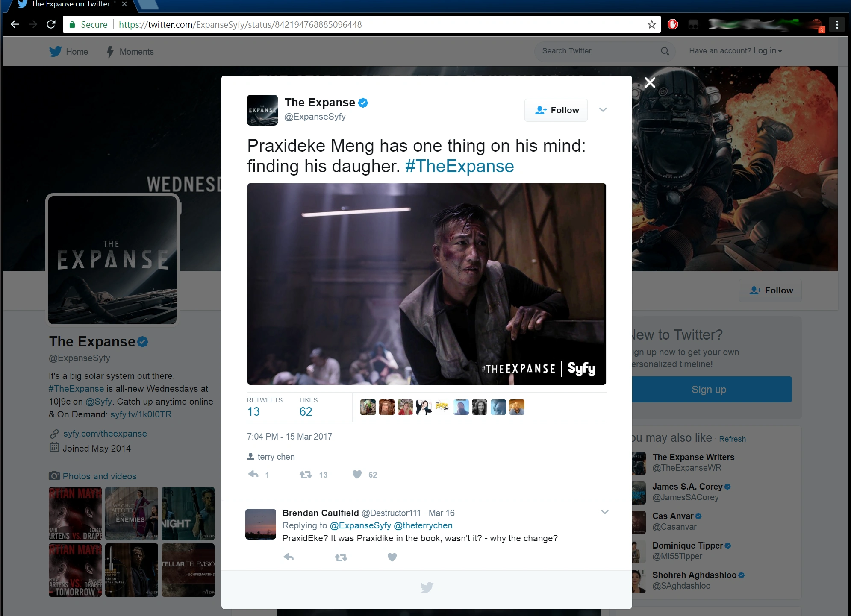
Task: Retweet the Praxideke Meng tweet
Action: pyautogui.click(x=306, y=474)
